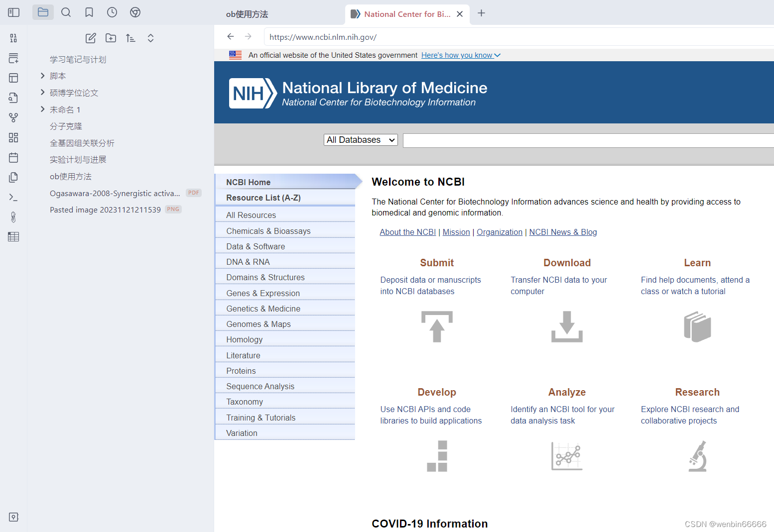Open the recent files clock icon

point(112,12)
